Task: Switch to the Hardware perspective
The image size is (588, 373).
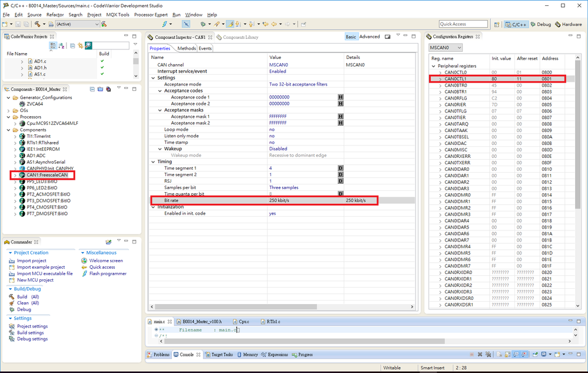Action: [569, 24]
